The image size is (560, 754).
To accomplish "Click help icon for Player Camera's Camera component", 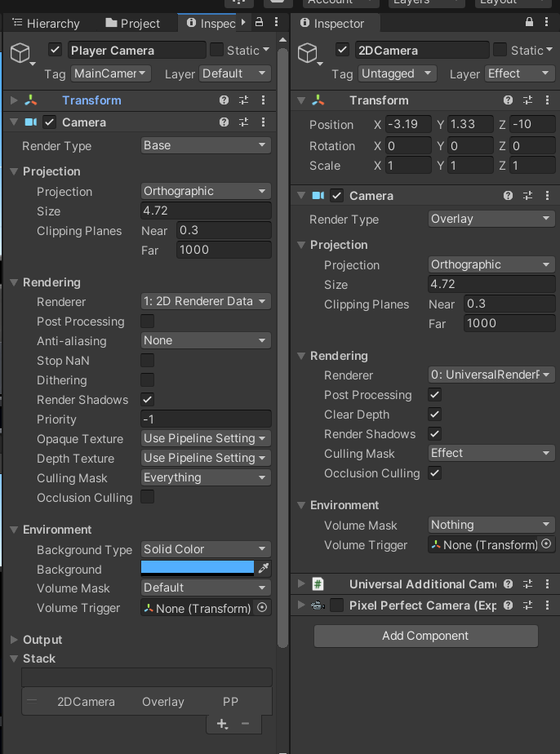I will 224,122.
